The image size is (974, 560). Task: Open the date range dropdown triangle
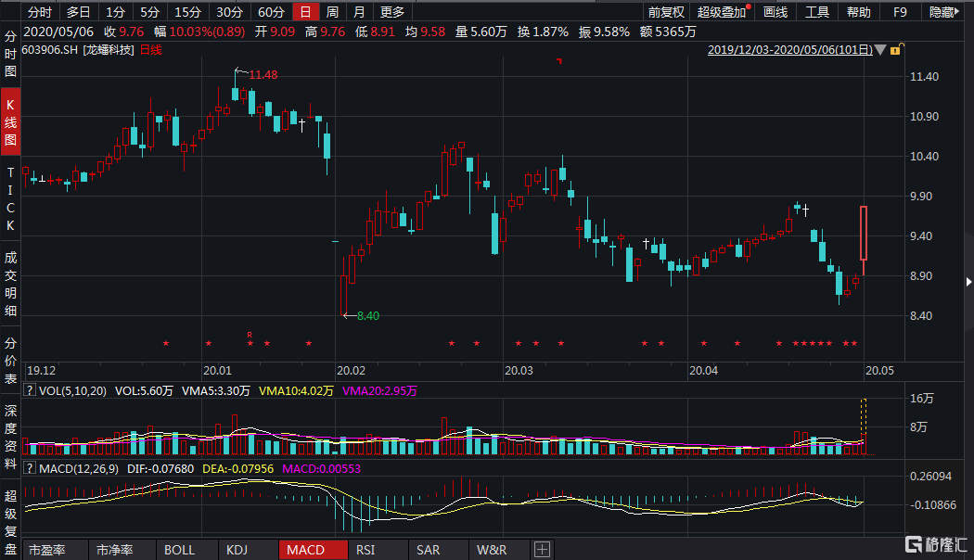pyautogui.click(x=880, y=50)
